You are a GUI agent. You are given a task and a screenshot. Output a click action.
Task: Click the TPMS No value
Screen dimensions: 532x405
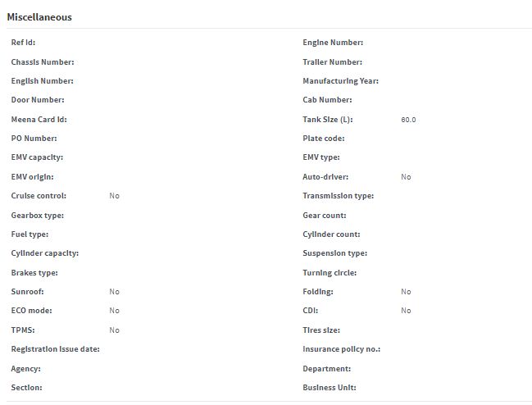pos(114,330)
